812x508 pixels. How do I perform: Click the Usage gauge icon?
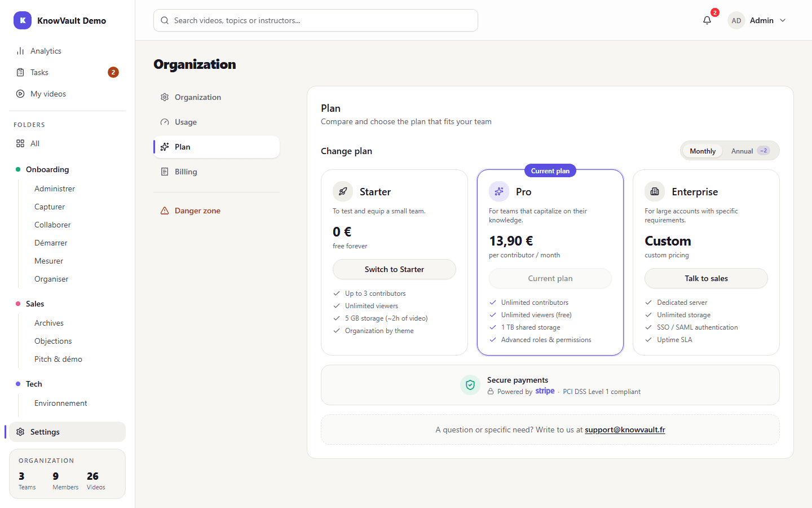pos(165,122)
